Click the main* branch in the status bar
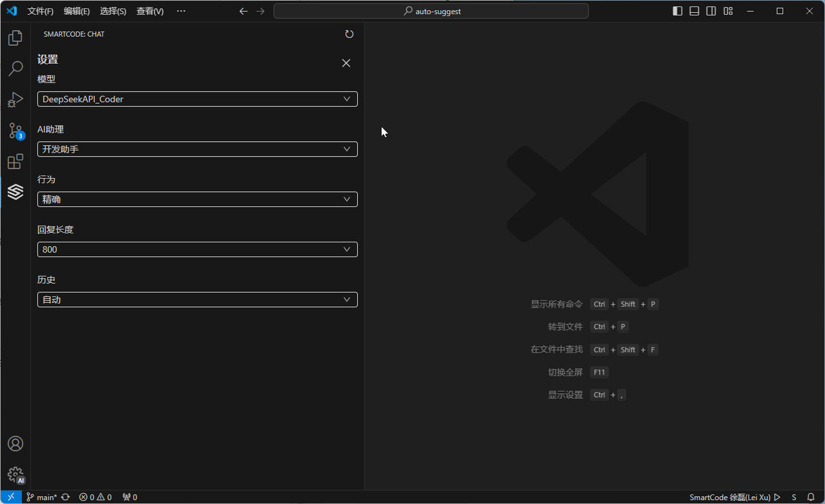 click(x=41, y=497)
